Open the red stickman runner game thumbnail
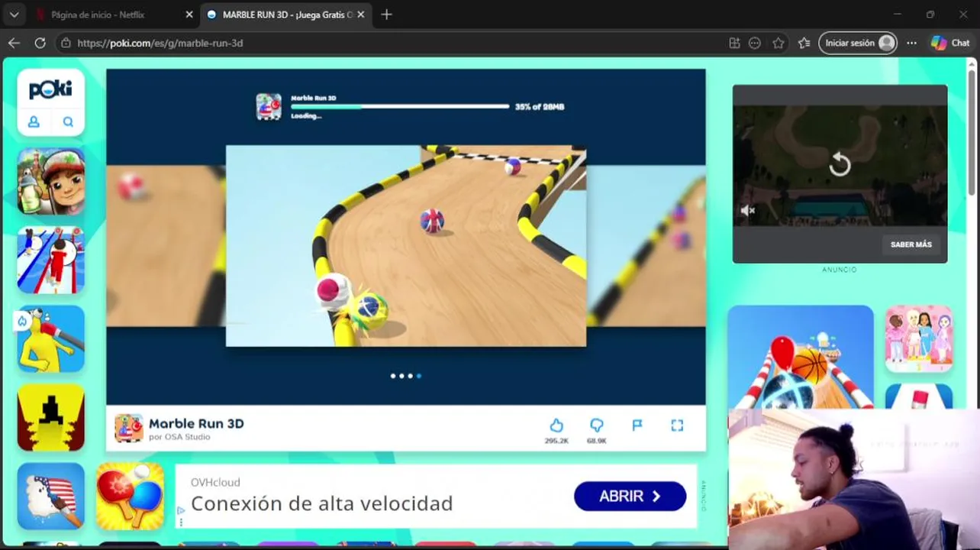 click(x=51, y=260)
